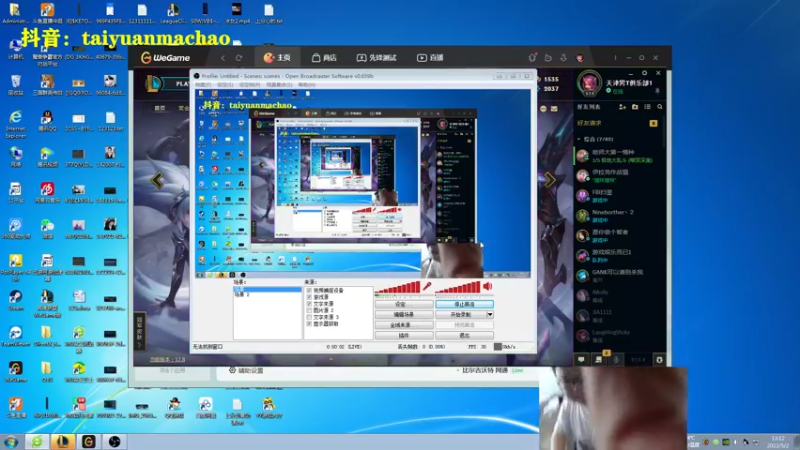Open 辅助设置 below the League client
The image size is (800, 450).
246,370
